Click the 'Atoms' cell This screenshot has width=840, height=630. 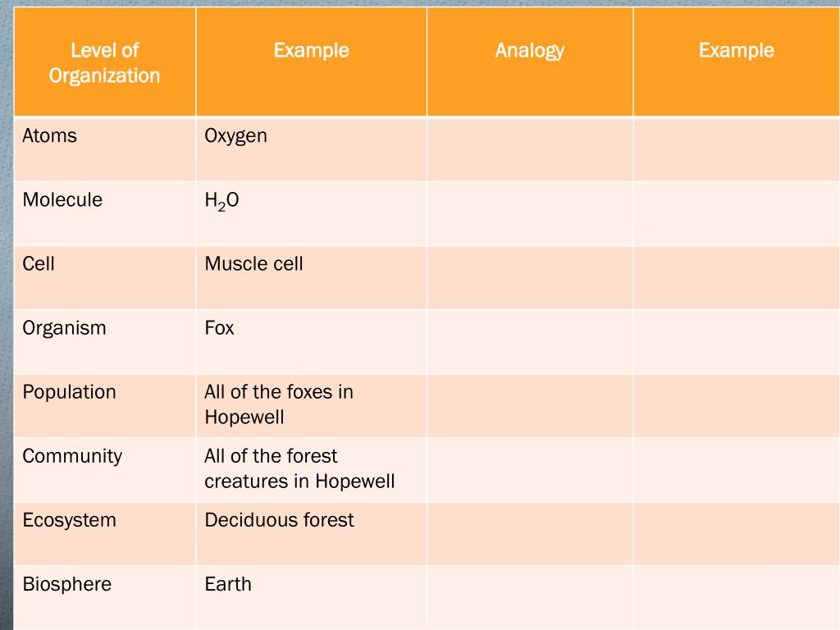point(104,149)
